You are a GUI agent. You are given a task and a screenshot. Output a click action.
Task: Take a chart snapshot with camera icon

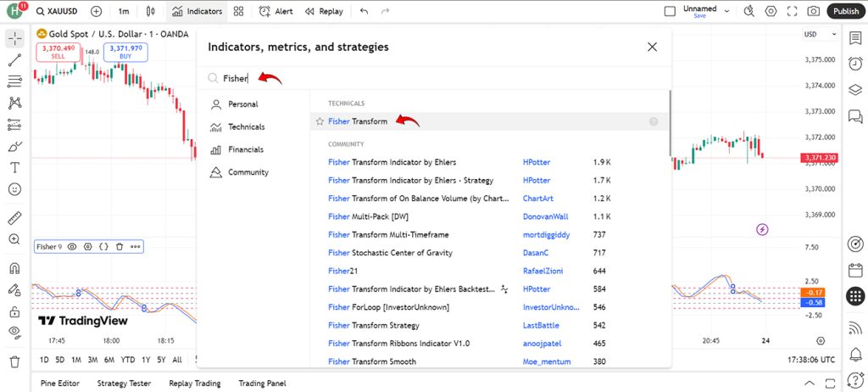(x=813, y=11)
